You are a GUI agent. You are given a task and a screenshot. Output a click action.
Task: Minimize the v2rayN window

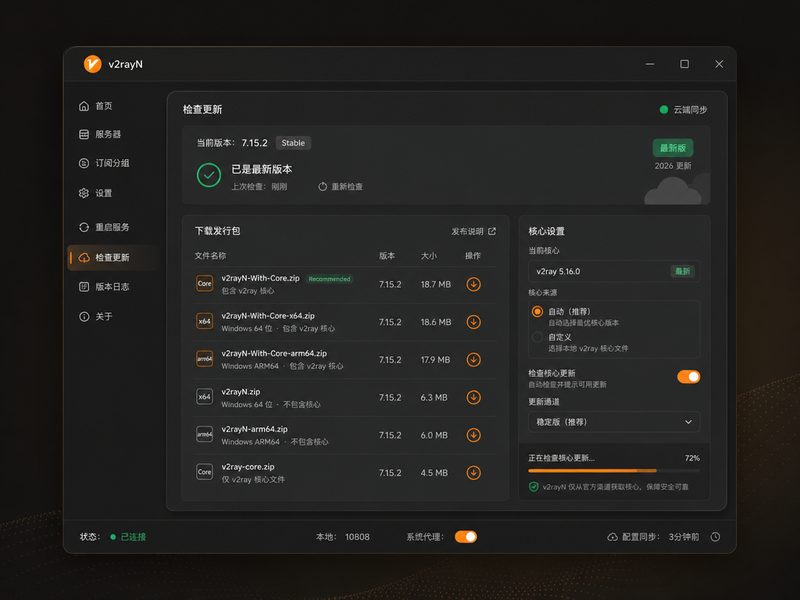coord(650,64)
